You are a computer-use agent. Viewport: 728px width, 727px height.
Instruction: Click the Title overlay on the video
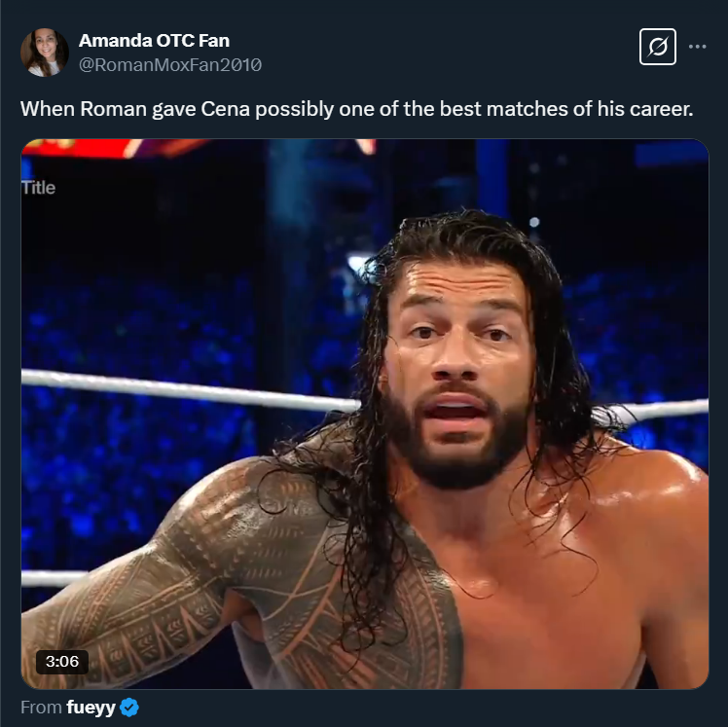pyautogui.click(x=39, y=188)
